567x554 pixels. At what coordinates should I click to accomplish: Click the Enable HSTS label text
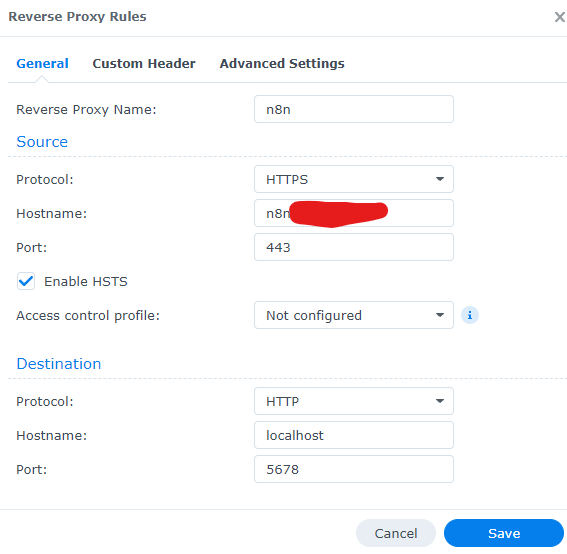point(86,281)
